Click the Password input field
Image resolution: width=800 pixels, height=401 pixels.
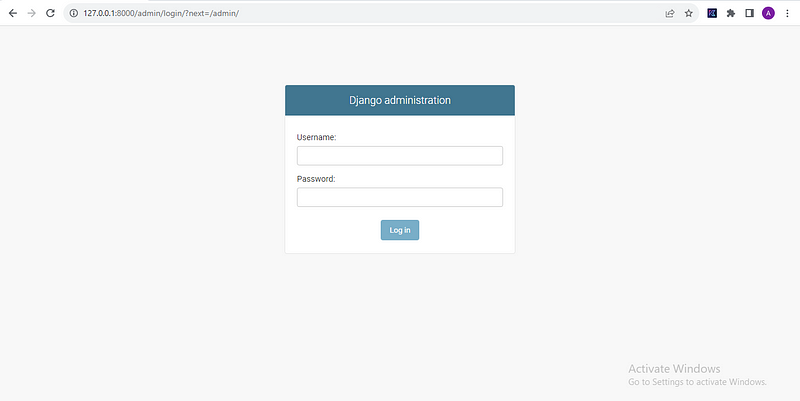tap(399, 197)
